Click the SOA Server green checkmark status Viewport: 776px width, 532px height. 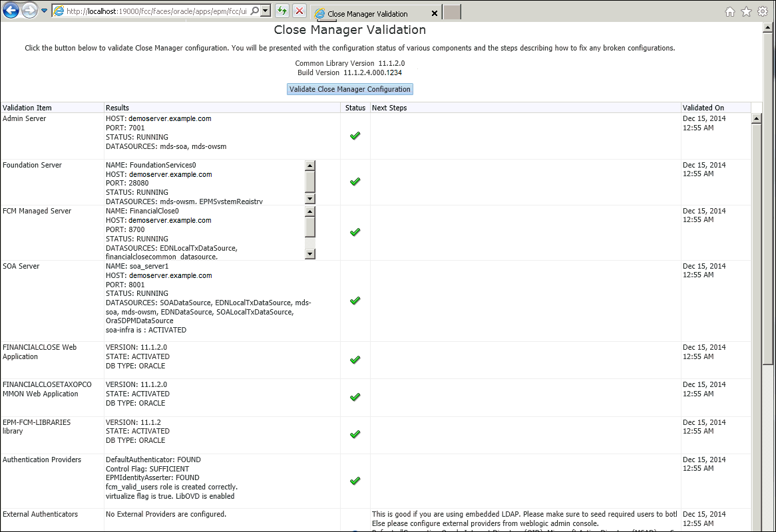[x=355, y=301]
